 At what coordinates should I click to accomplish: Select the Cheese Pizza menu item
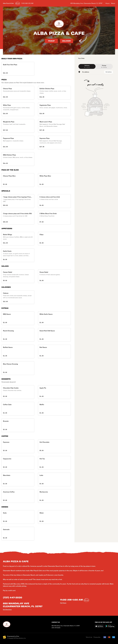point(18,93)
